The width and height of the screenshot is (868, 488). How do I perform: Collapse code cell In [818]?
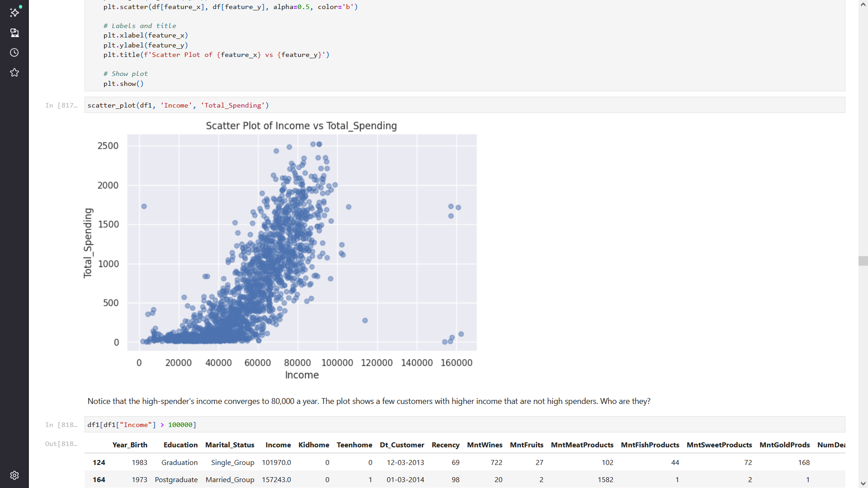tap(61, 424)
